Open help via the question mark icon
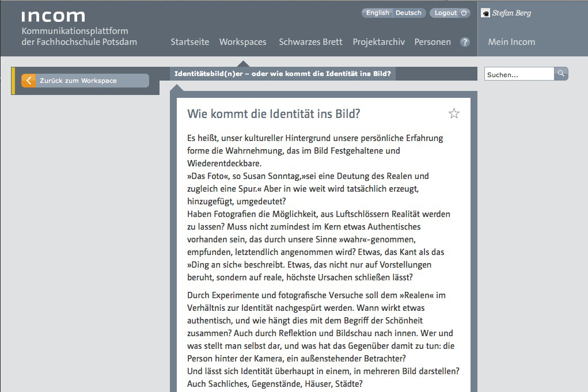588x392 pixels. (465, 42)
